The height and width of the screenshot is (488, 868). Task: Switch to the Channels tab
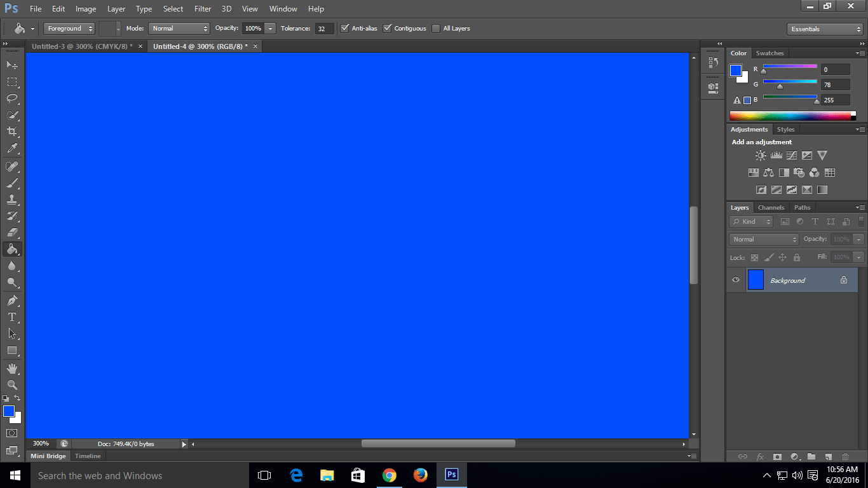771,208
